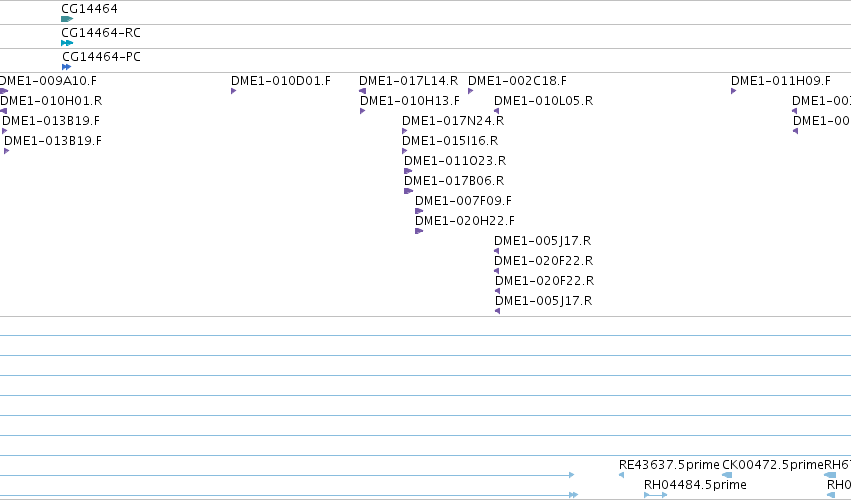Select the DME1-010H01.R feature label
The image size is (851, 500).
(52, 101)
